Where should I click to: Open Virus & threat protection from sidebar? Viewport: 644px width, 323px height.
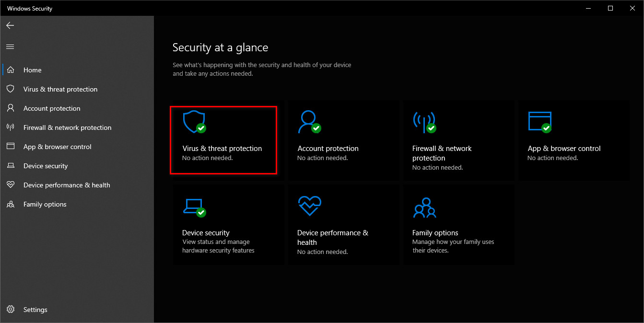[60, 89]
